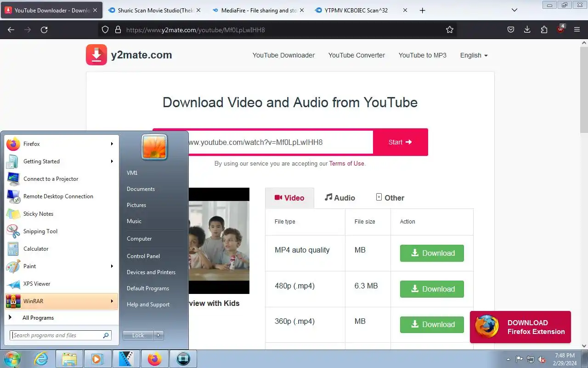Launch Getting Started from Start menu
Screen dimensions: 588x368
coord(61,161)
